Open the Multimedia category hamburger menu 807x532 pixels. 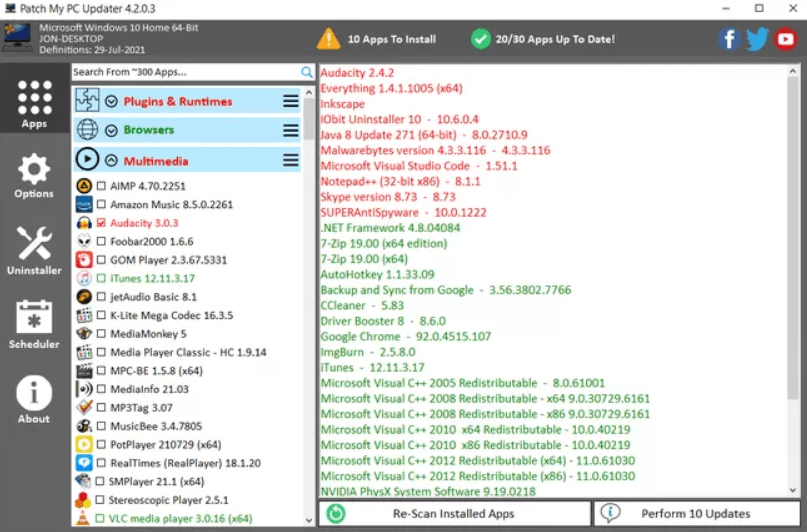tap(291, 160)
